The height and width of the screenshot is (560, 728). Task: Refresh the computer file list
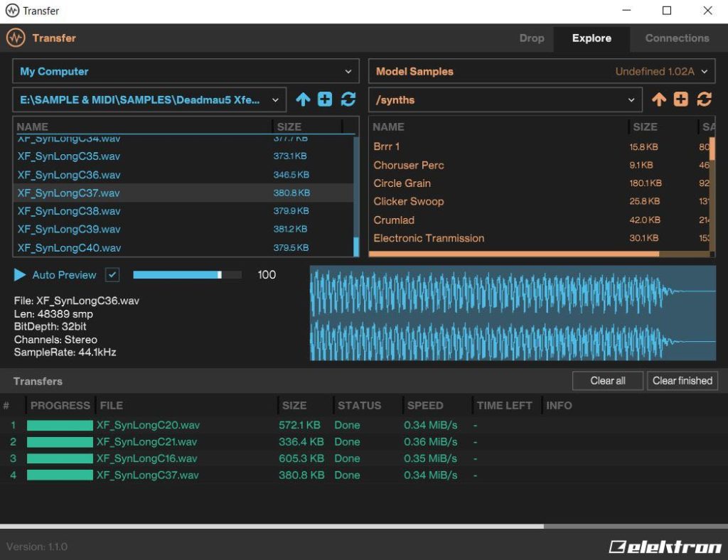pos(348,99)
